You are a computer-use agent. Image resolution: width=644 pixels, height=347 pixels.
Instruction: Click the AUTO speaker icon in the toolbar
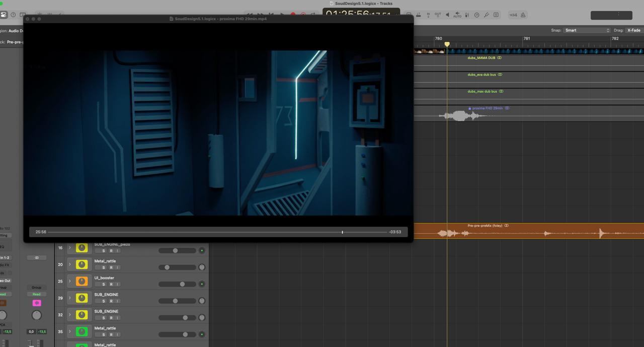pos(457,15)
